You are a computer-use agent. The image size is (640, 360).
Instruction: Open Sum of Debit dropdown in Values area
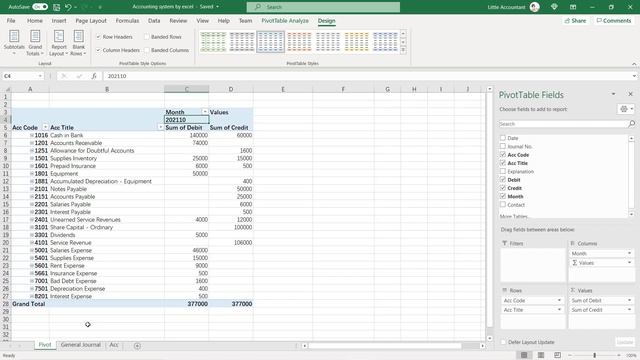[629, 300]
